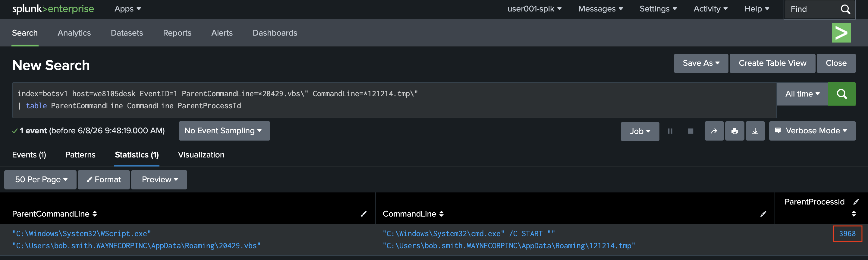Viewport: 868px width, 260px height.
Task: Open the Alerts tab
Action: (222, 33)
